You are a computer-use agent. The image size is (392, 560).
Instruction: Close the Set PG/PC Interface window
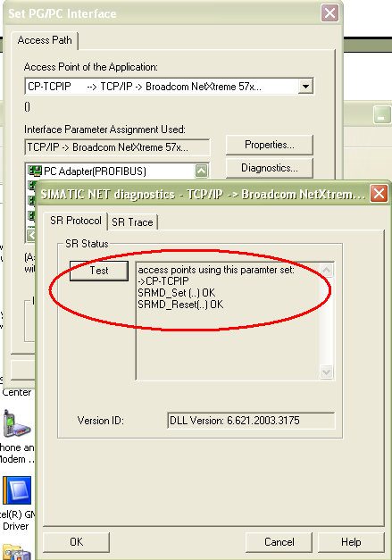[x=329, y=13]
